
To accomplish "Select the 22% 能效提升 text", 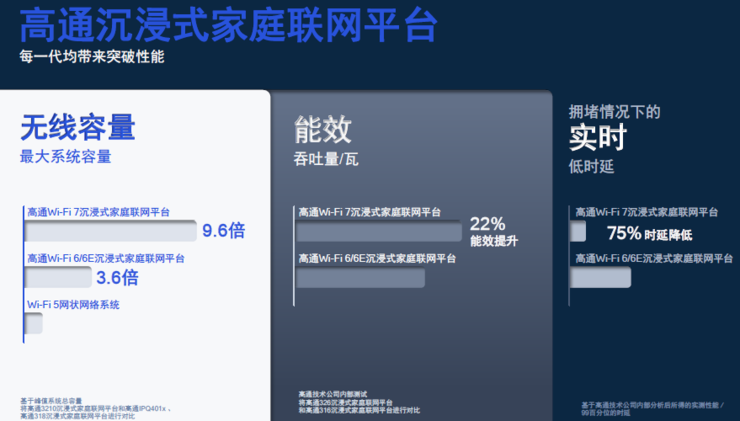I will click(x=493, y=231).
